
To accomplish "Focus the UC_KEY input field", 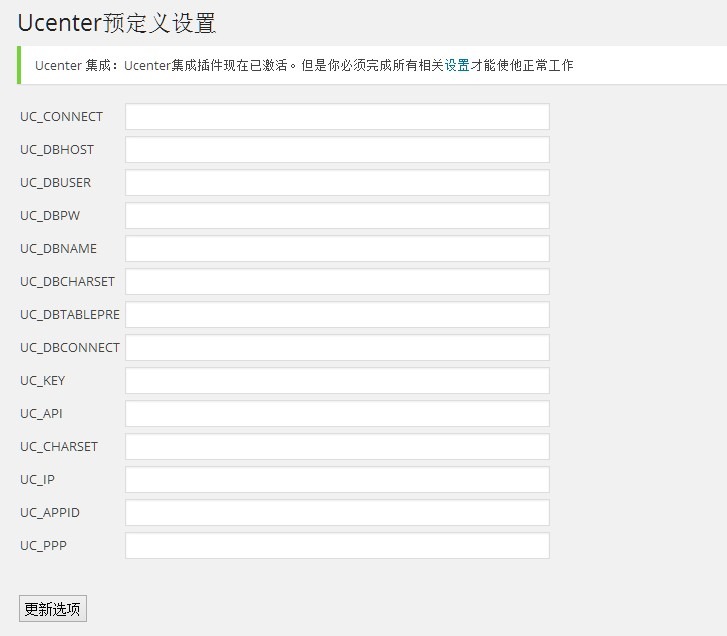I will [337, 381].
